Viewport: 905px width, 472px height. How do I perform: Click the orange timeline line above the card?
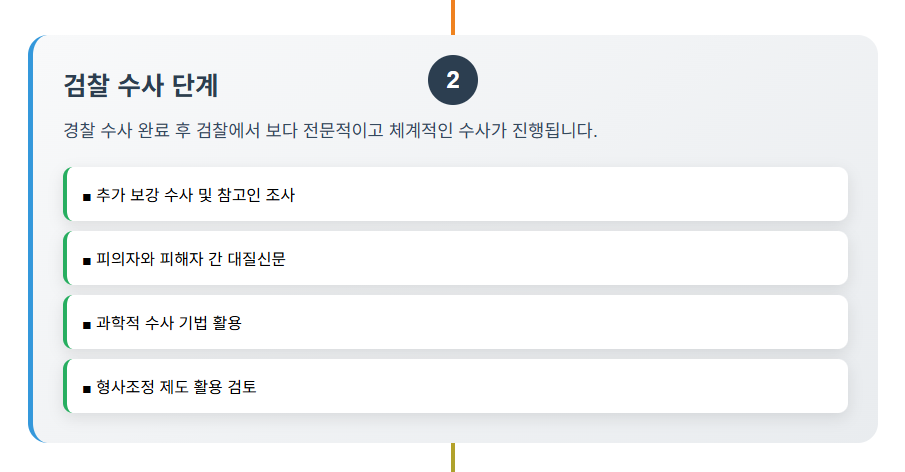click(453, 16)
